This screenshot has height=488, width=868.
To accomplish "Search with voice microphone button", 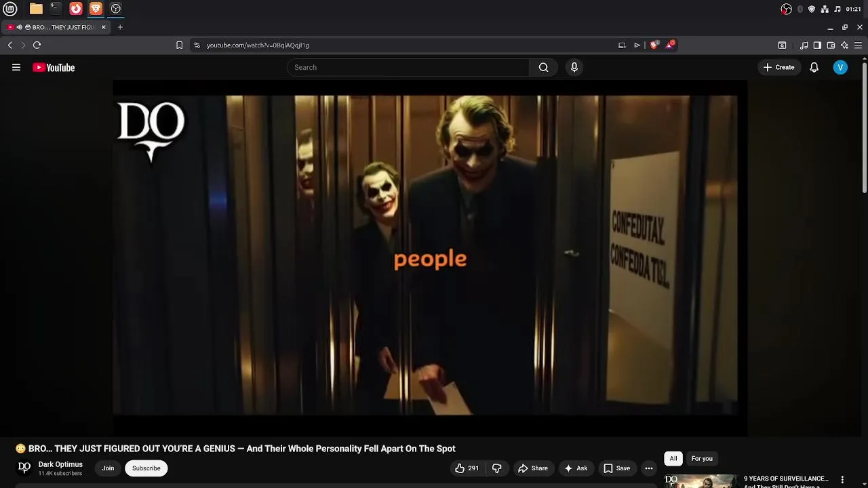I will click(574, 67).
